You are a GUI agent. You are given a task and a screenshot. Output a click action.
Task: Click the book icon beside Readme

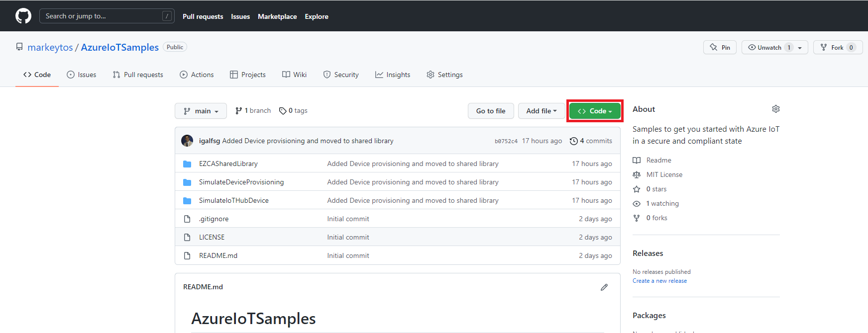637,161
